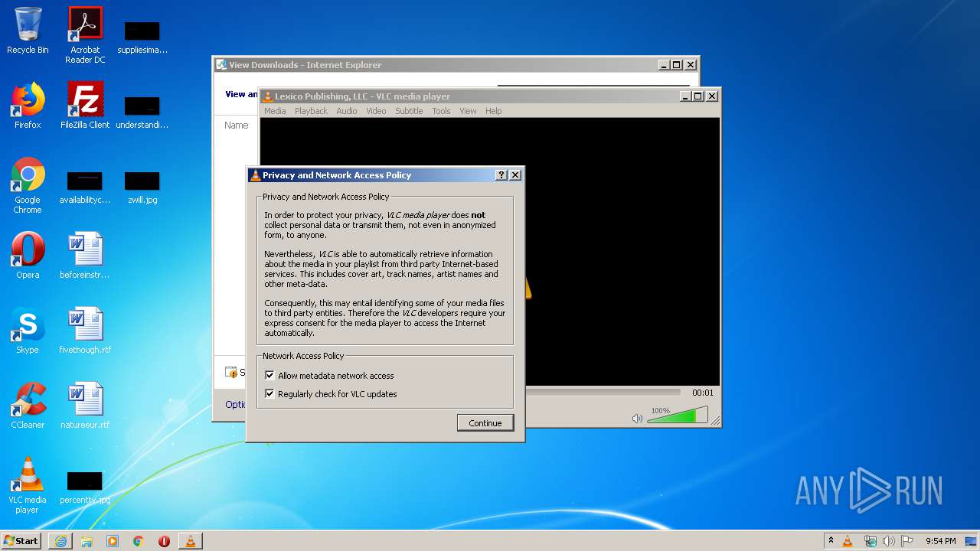The height and width of the screenshot is (551, 980).
Task: Click the network icon in system tray
Action: point(871,541)
